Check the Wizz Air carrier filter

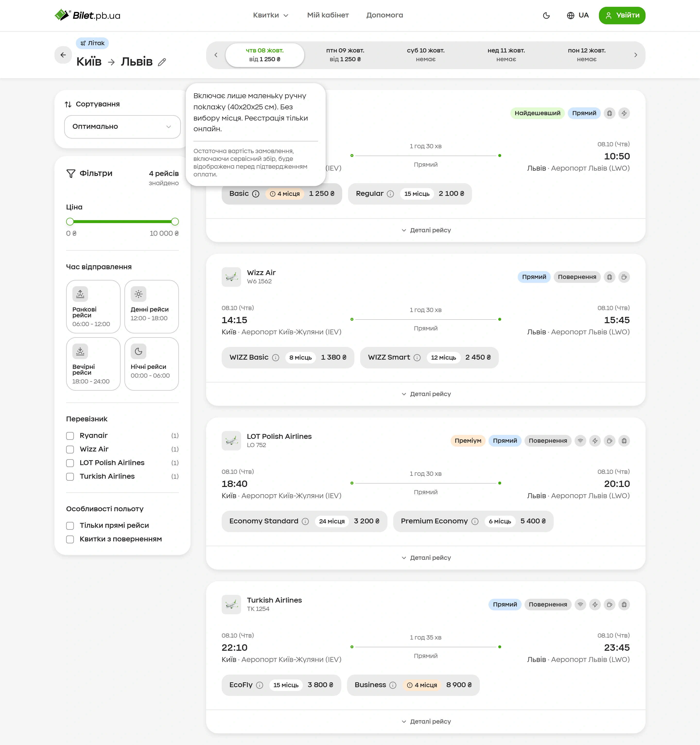click(70, 449)
